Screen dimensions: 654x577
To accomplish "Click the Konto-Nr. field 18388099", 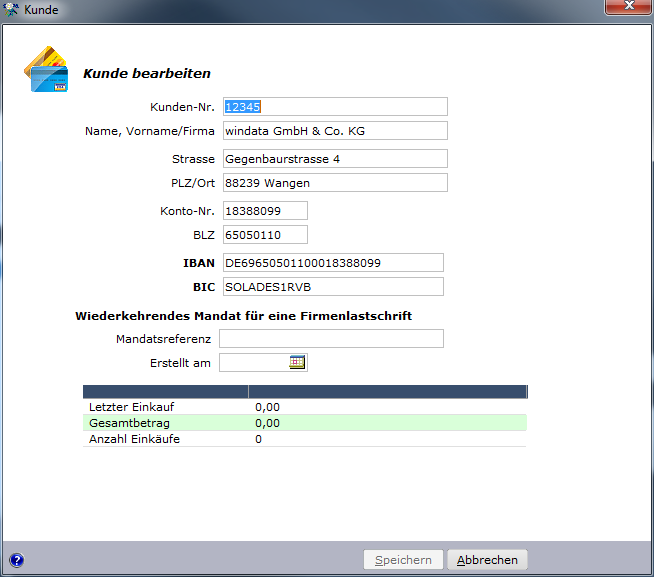I will tap(265, 211).
